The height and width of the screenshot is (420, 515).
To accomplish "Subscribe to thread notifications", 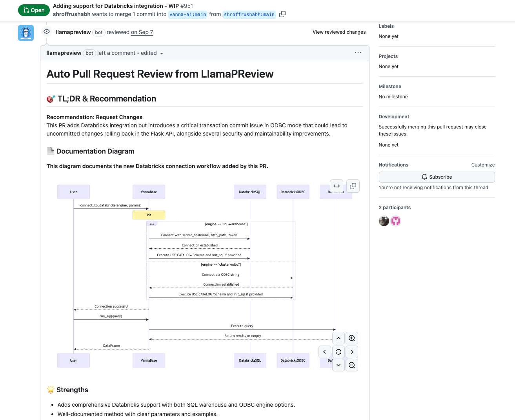I will click(437, 177).
